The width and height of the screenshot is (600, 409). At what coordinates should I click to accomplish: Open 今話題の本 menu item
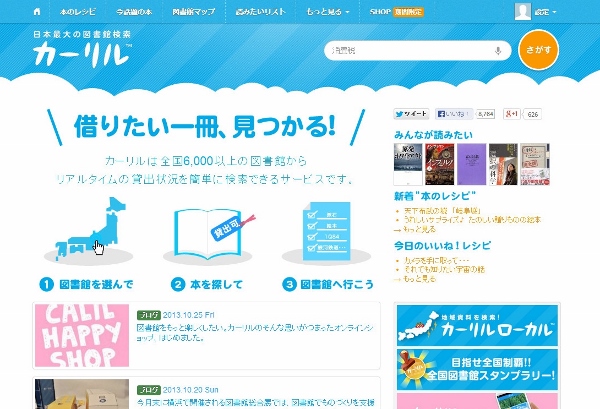point(134,12)
